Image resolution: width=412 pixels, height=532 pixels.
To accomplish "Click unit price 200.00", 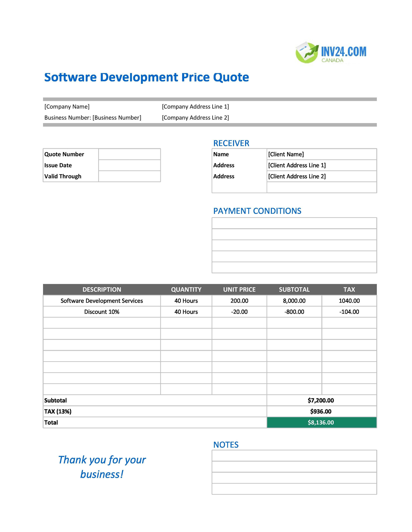I will (x=239, y=301).
